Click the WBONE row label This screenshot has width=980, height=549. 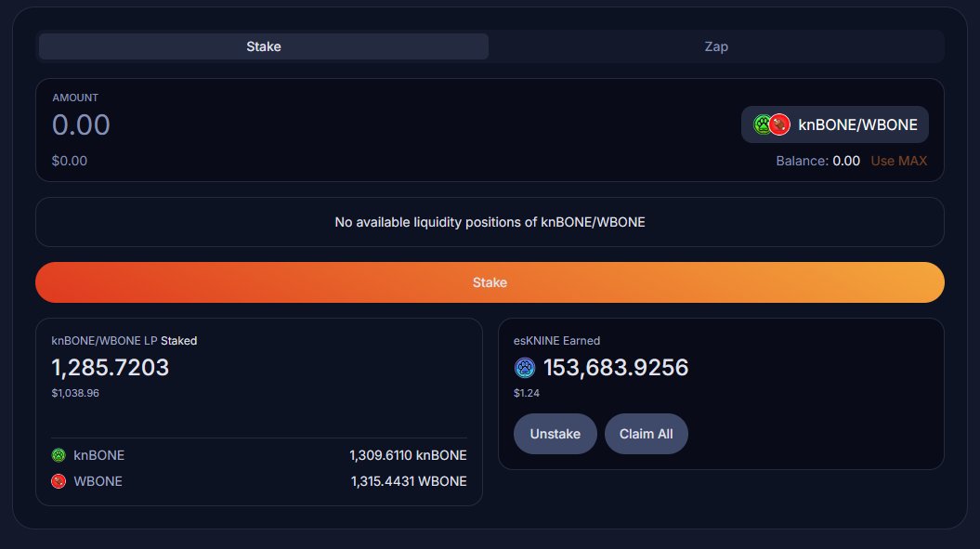(98, 481)
